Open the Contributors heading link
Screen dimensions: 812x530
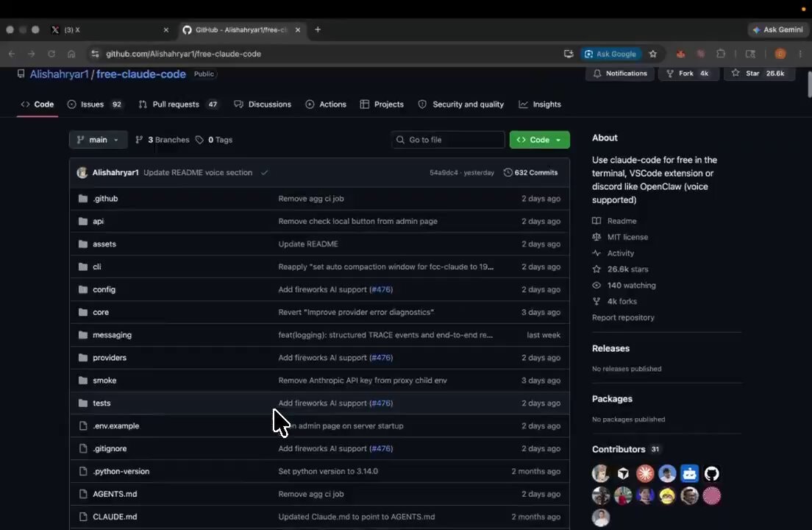(626, 449)
